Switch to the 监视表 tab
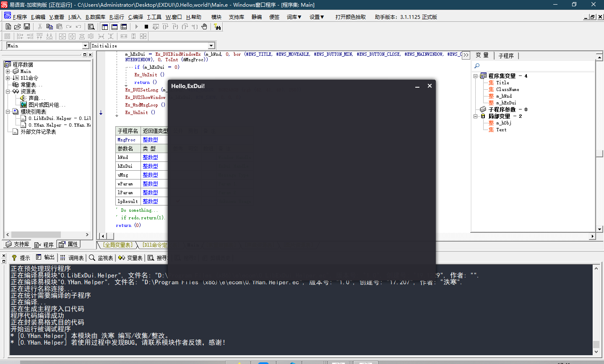Viewport: 604px width, 364px height. point(101,257)
